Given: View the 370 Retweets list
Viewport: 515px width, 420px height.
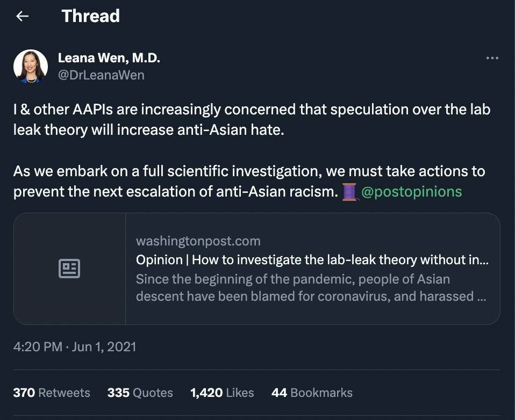Looking at the screenshot, I should coord(52,393).
